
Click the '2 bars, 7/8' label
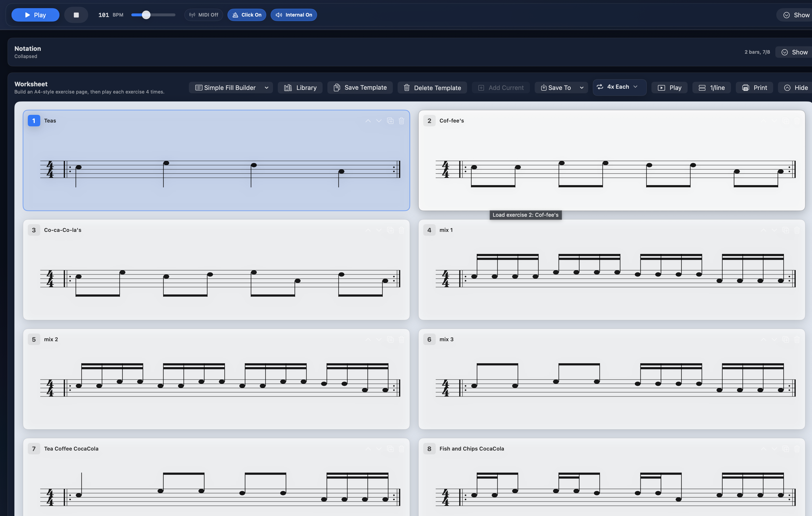click(x=757, y=52)
